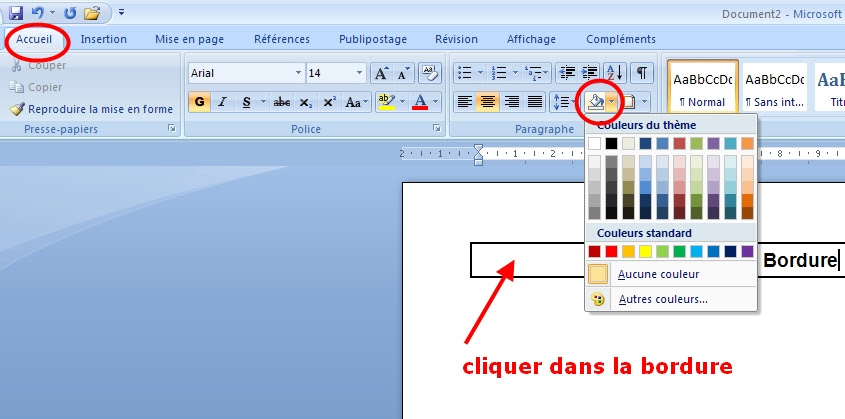
Task: Click the Redo icon
Action: 70,12
